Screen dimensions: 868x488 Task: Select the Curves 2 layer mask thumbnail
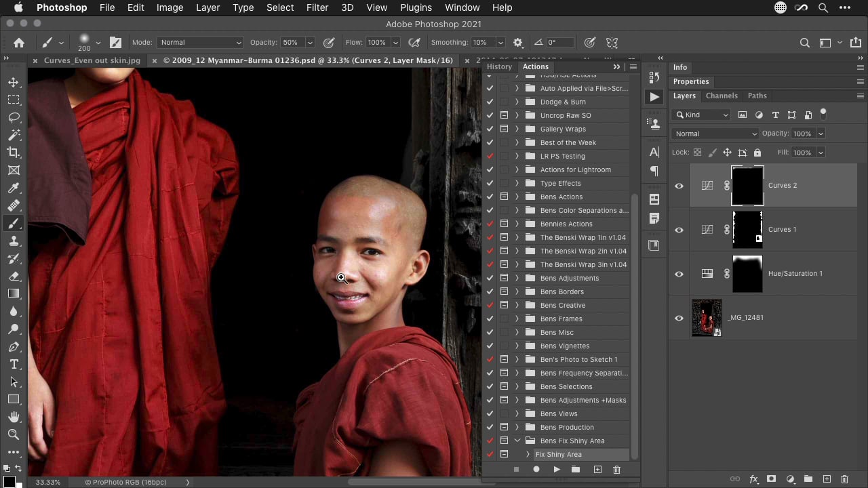click(747, 186)
